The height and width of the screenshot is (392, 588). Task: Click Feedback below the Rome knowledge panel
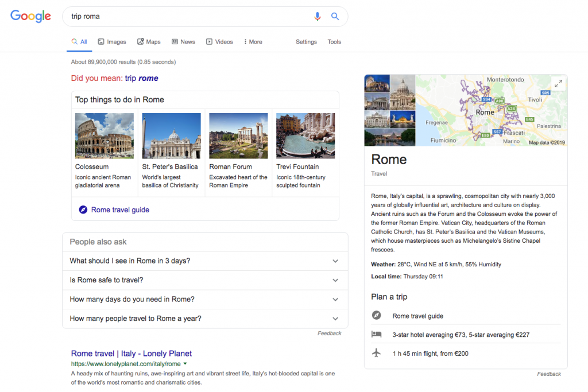tap(549, 374)
